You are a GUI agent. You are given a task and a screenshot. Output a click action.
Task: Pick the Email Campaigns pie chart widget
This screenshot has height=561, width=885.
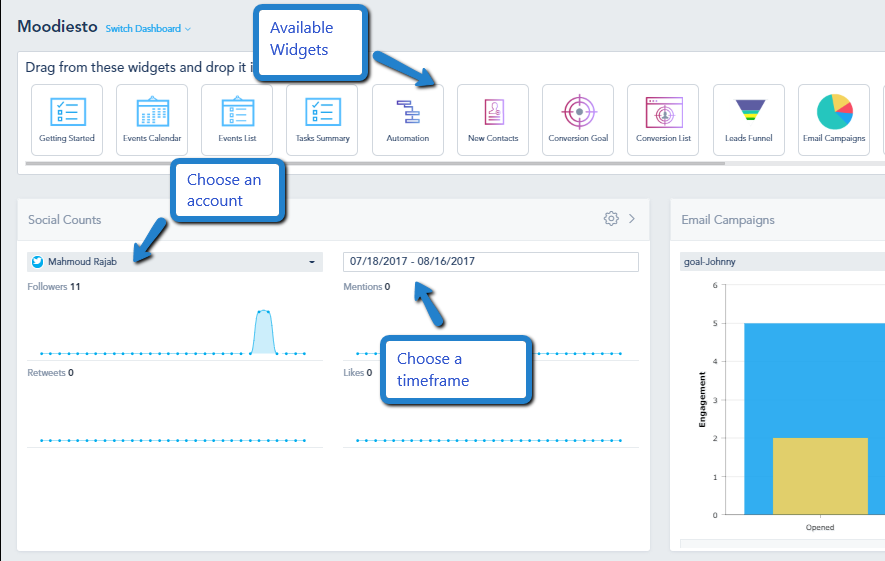tap(834, 120)
